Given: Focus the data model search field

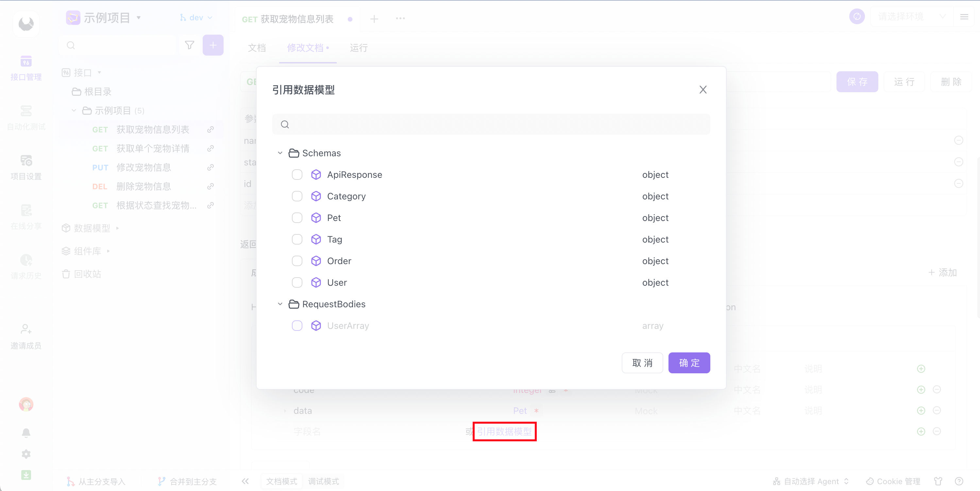Looking at the screenshot, I should [491, 124].
